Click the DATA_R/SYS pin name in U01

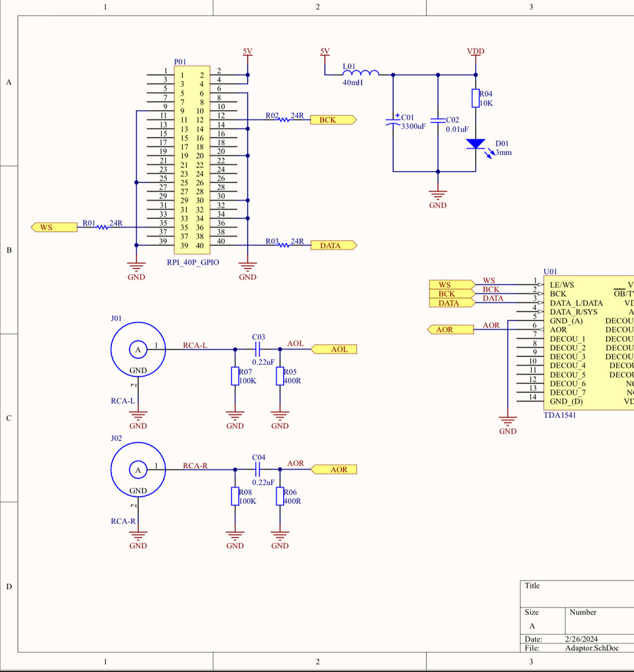tap(573, 312)
